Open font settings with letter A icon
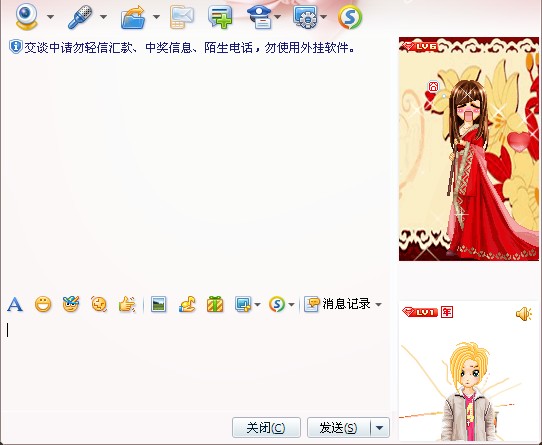The width and height of the screenshot is (542, 445). point(15,305)
